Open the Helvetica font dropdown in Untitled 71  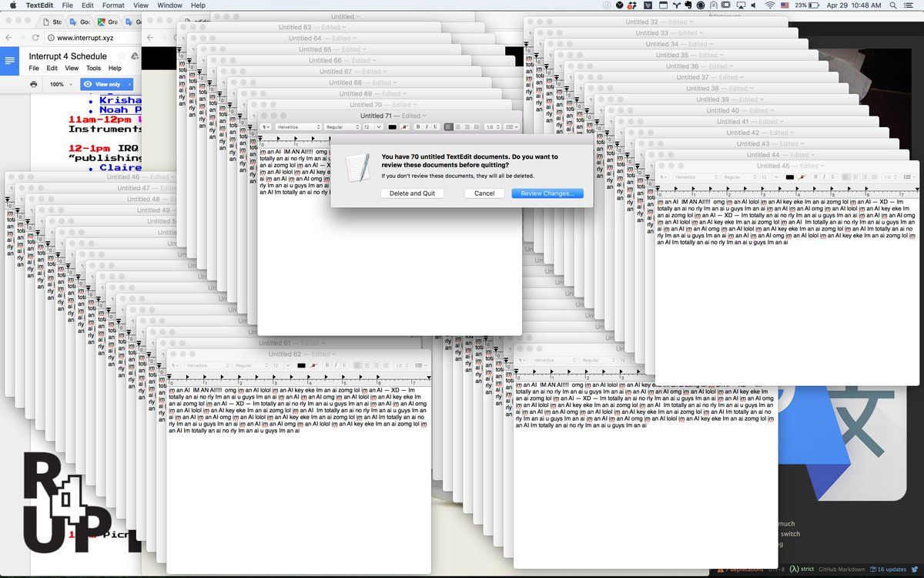coord(297,127)
